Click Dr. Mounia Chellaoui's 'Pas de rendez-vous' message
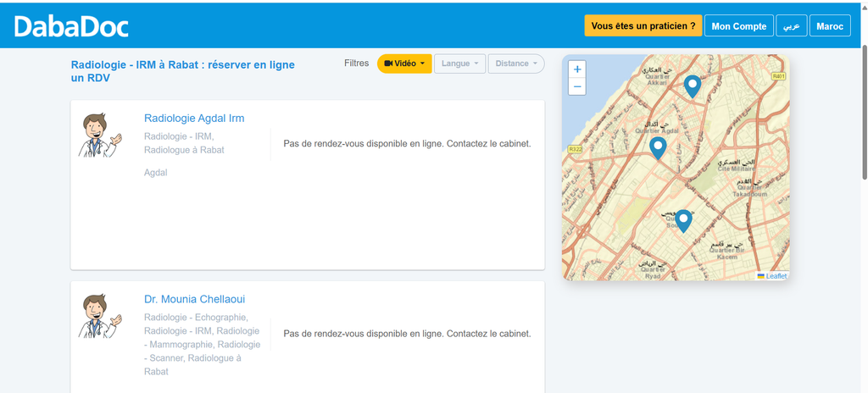868x393 pixels. [x=407, y=334]
